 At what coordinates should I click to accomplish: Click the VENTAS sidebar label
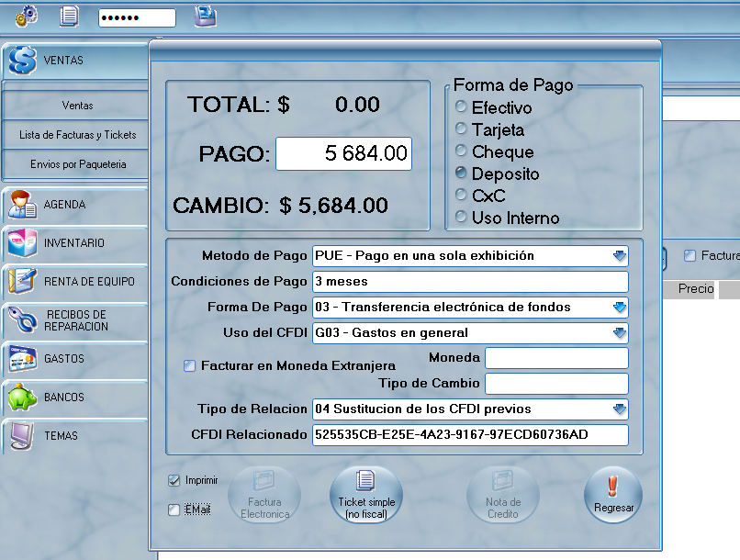click(63, 61)
